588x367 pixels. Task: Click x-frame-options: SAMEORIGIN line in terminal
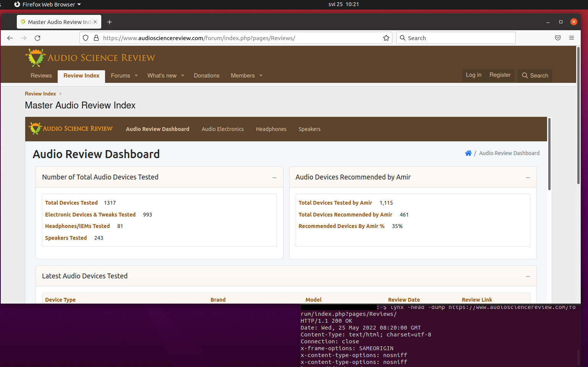[347, 349]
